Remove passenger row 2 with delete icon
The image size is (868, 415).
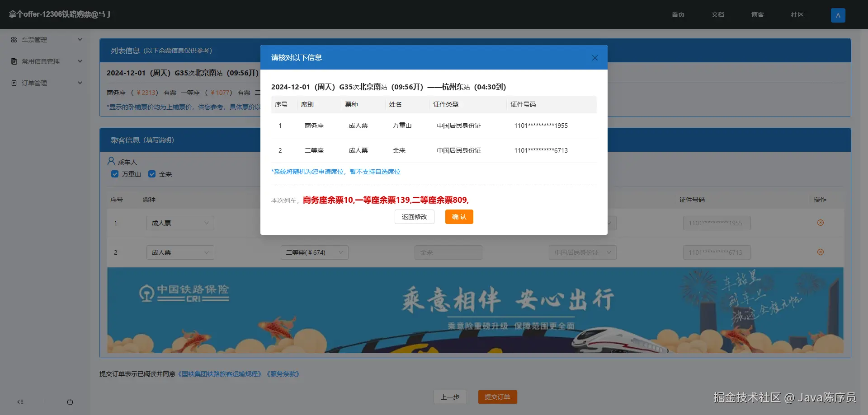[821, 252]
